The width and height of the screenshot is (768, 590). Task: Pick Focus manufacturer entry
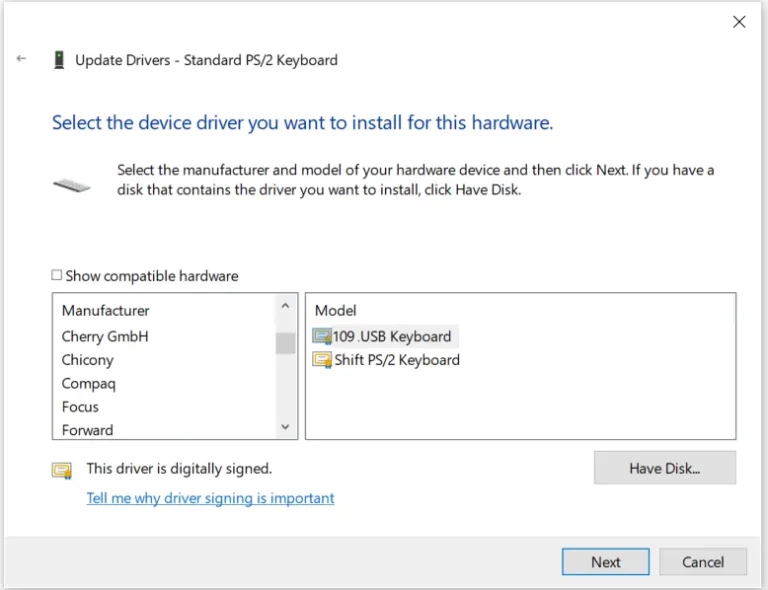pyautogui.click(x=80, y=407)
